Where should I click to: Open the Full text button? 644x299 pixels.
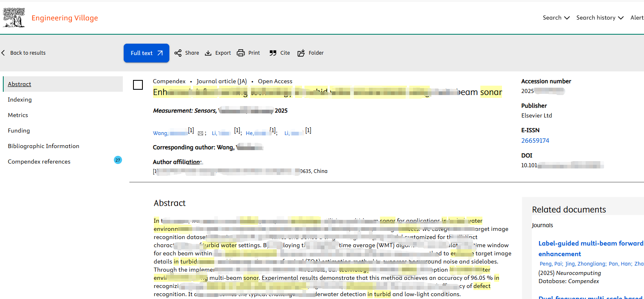(146, 53)
